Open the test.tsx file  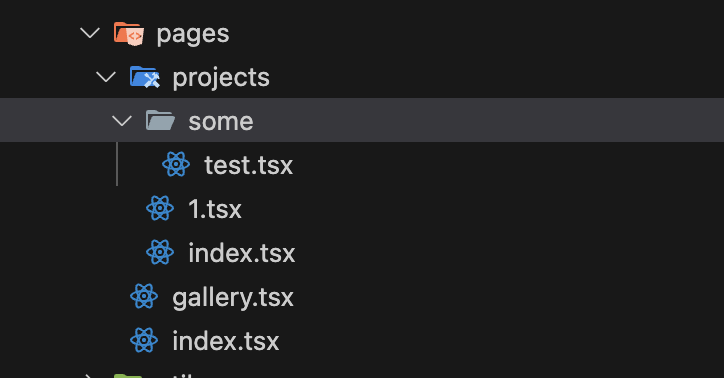pos(248,165)
